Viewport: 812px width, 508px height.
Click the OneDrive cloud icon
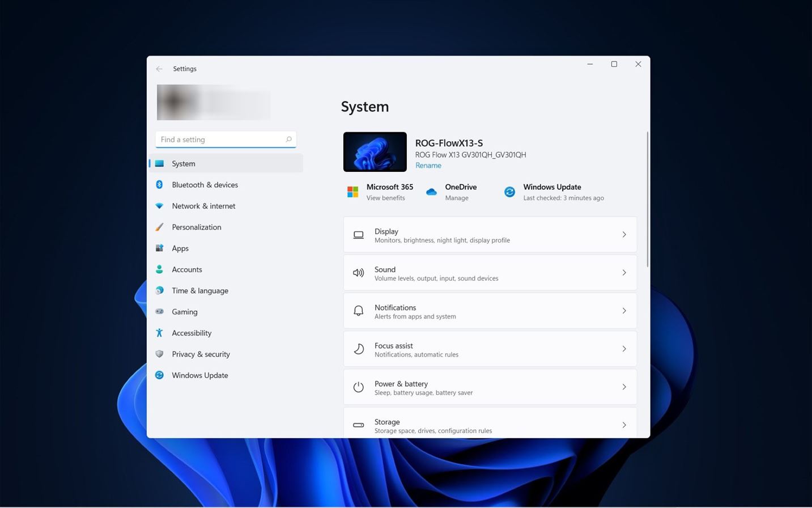pyautogui.click(x=431, y=192)
